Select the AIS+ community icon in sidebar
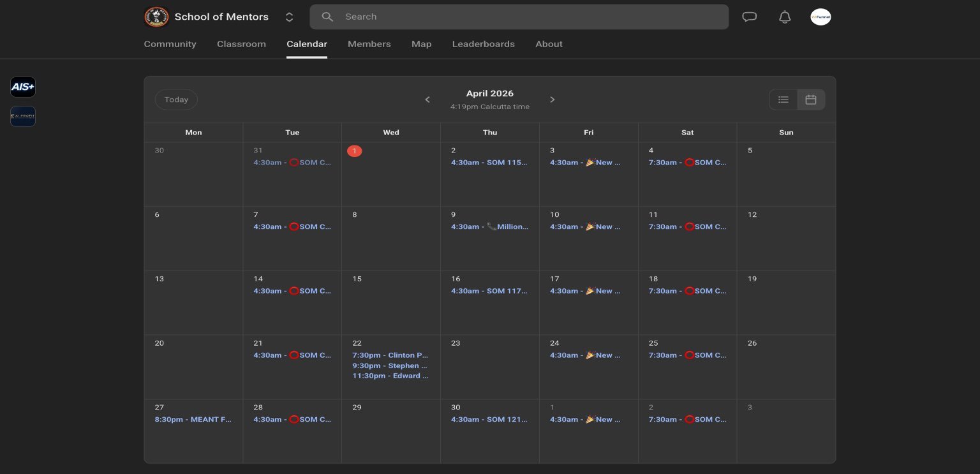This screenshot has height=474, width=980. 23,87
